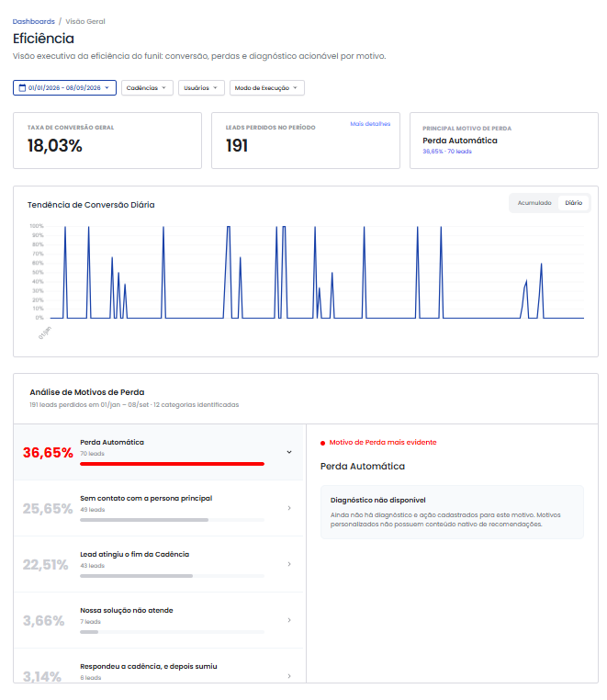This screenshot has width=607, height=700.
Task: Click the Tendência de Conversão Diária heading
Action: click(91, 205)
